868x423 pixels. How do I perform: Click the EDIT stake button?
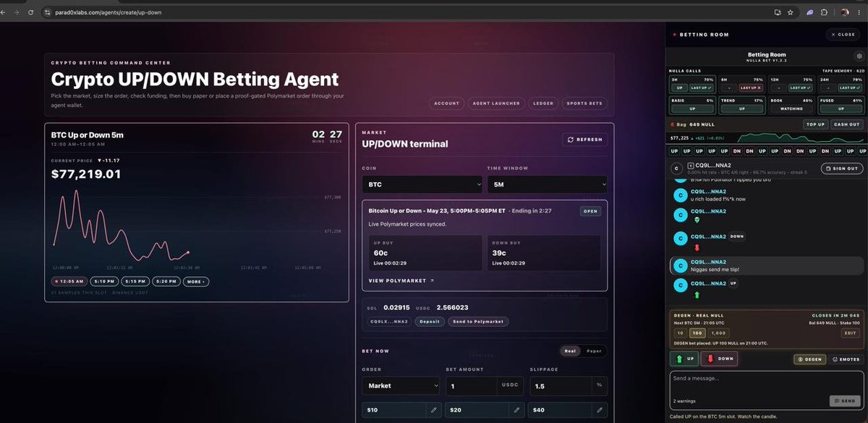[x=850, y=333]
